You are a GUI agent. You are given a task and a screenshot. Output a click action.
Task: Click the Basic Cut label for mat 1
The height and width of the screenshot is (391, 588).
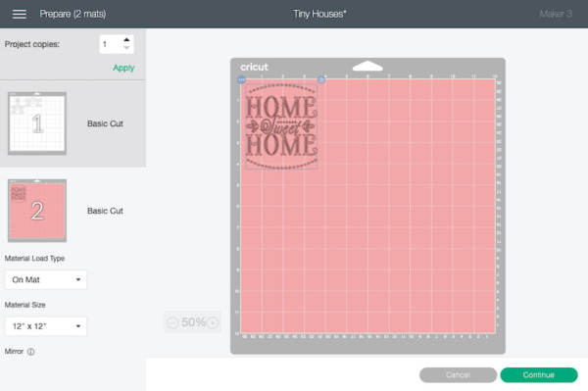(x=105, y=123)
